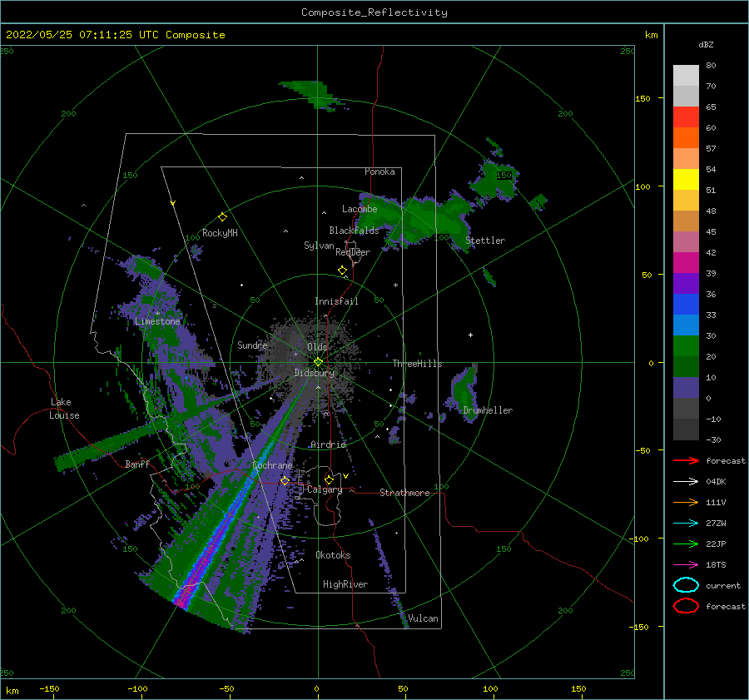749x700 pixels.
Task: Click the Sundre town label
Action: coord(252,345)
